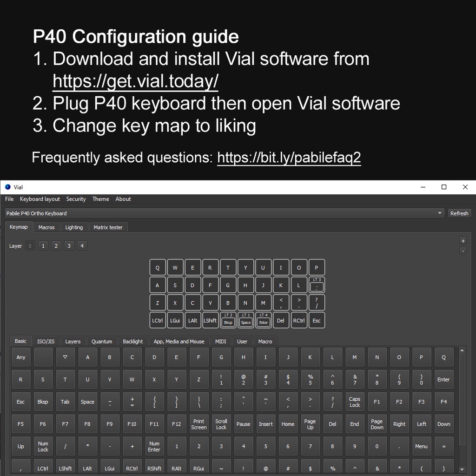Open the Pabile P40 Ortho Keyboard dropdown
Screen dimensions: 476x476
(225, 213)
